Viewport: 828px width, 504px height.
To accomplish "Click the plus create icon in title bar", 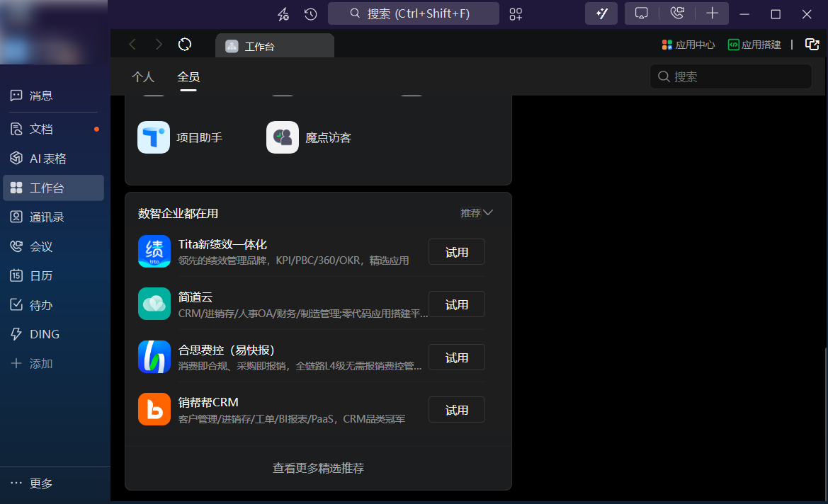I will click(713, 13).
